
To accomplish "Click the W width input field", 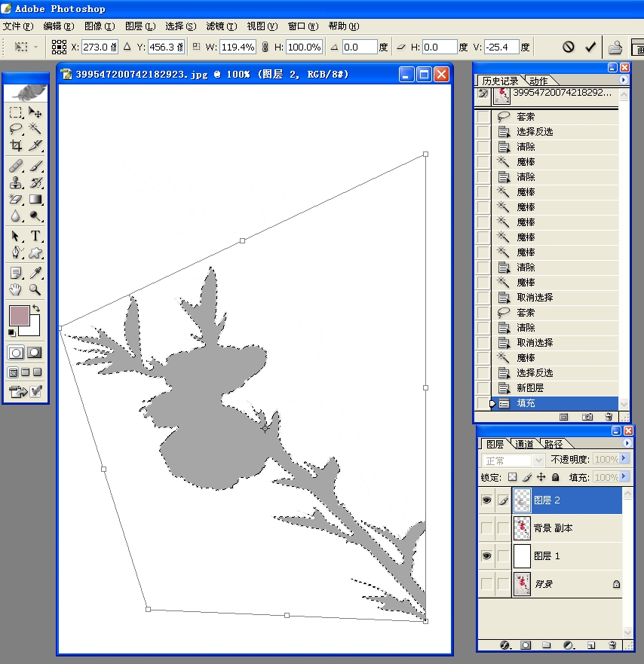I will pyautogui.click(x=238, y=47).
